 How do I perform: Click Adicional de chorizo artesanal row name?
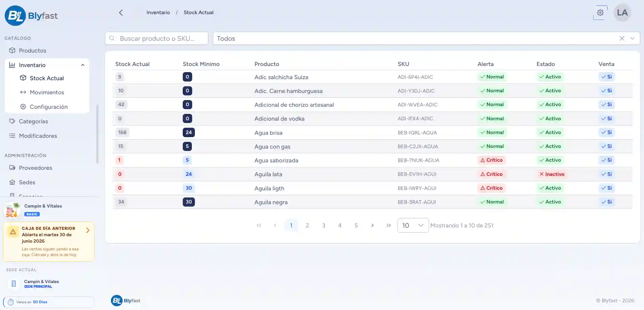click(x=294, y=105)
